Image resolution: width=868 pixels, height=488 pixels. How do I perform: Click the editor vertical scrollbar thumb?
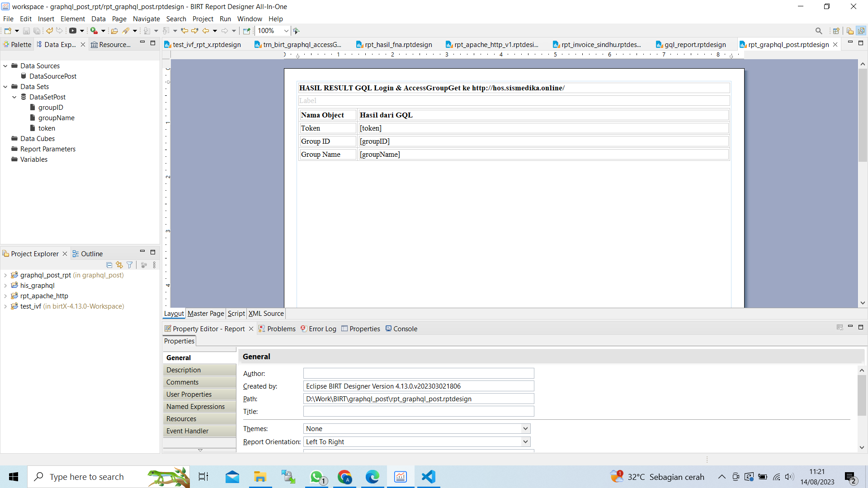(x=863, y=115)
